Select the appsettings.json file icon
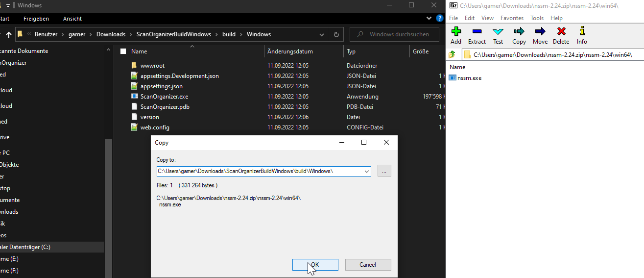 [x=134, y=86]
